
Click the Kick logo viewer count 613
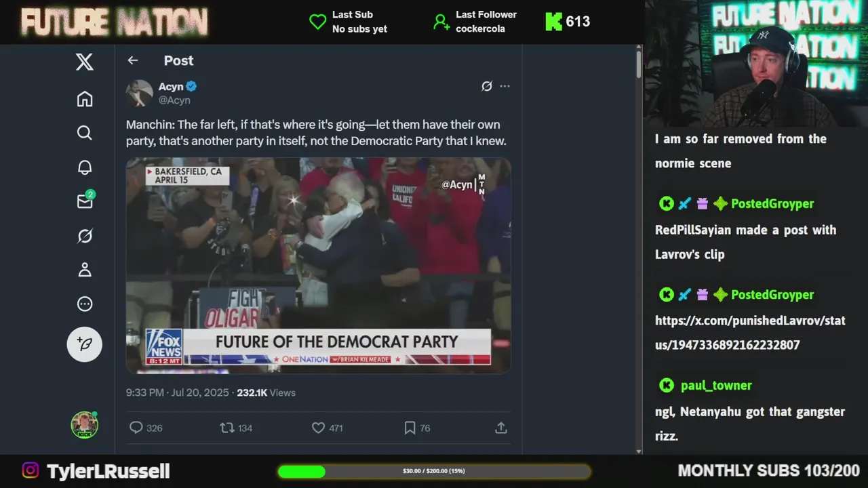(x=568, y=22)
